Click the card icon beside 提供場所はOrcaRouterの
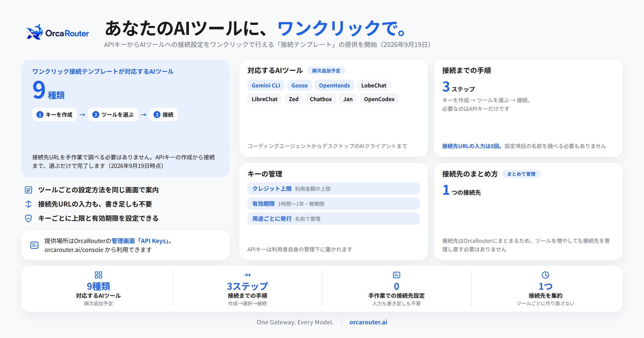The height and width of the screenshot is (338, 644). coord(34,245)
